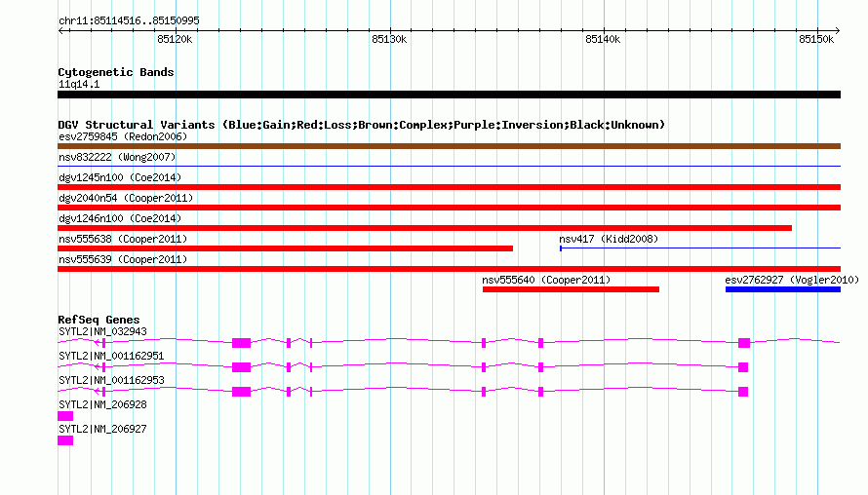868x495 pixels.
Task: Click the 85120k ruler label
Action: click(175, 39)
